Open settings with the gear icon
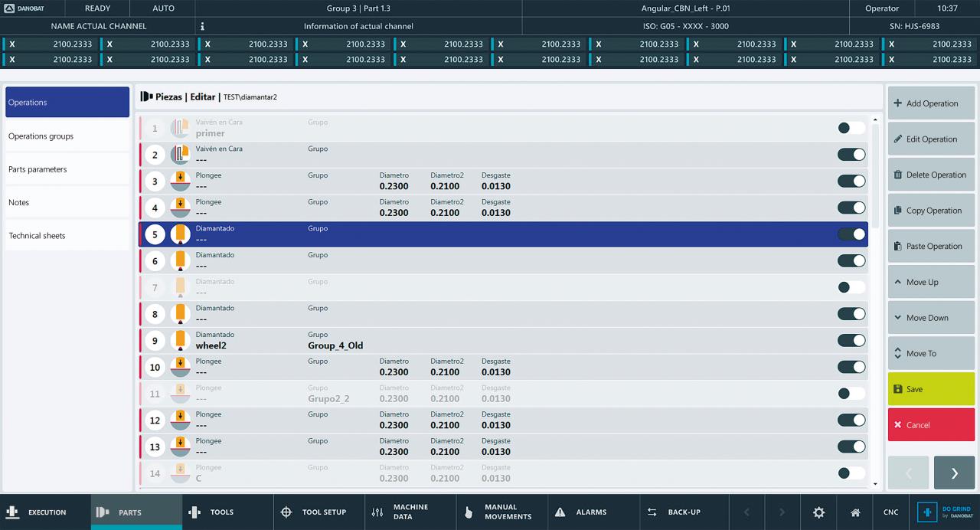980x530 pixels. (819, 512)
